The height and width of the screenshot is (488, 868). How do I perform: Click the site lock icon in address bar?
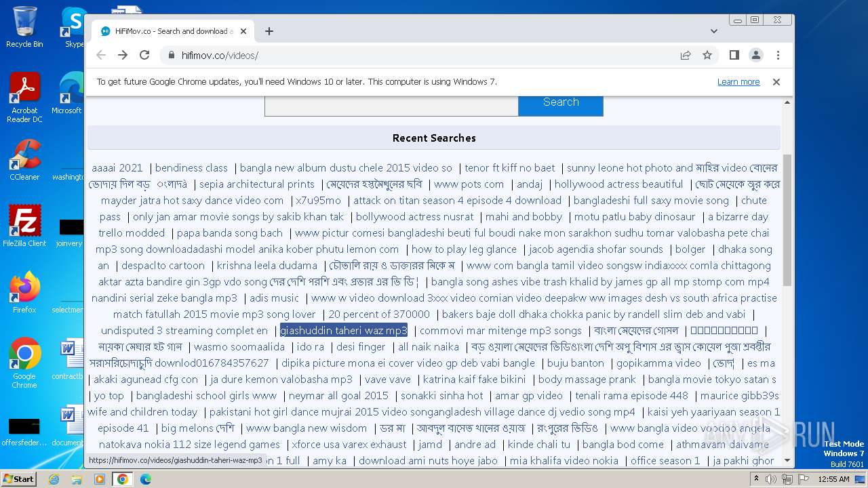[171, 56]
